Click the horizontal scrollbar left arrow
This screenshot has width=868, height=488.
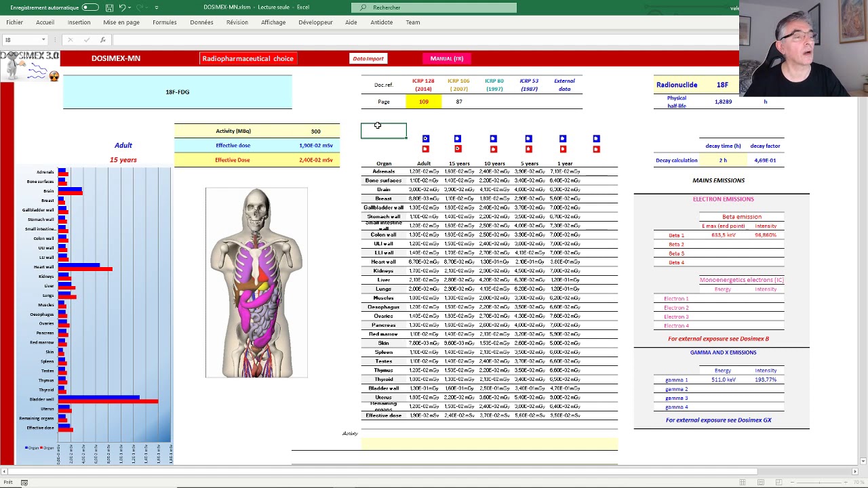click(x=4, y=471)
